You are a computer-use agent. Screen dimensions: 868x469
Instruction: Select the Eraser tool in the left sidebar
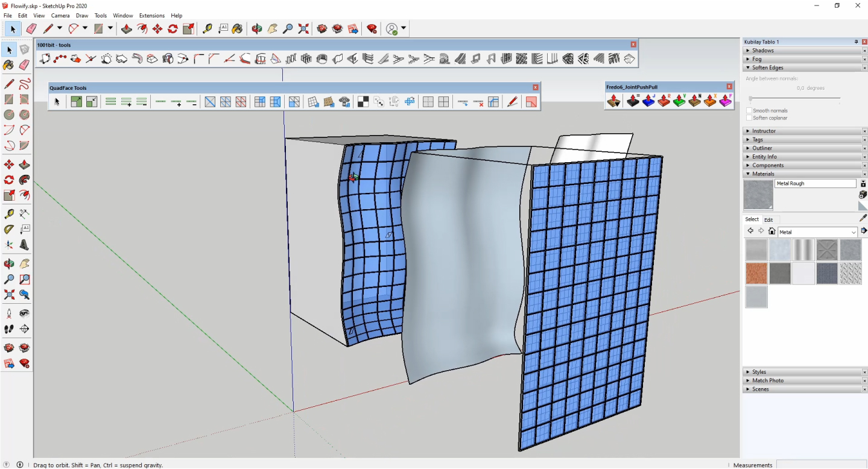click(x=24, y=65)
